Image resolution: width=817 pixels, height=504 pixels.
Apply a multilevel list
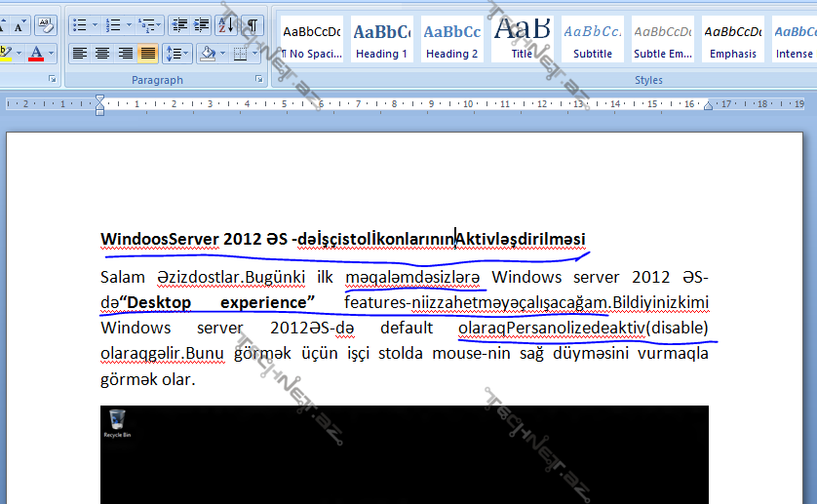pos(146,25)
